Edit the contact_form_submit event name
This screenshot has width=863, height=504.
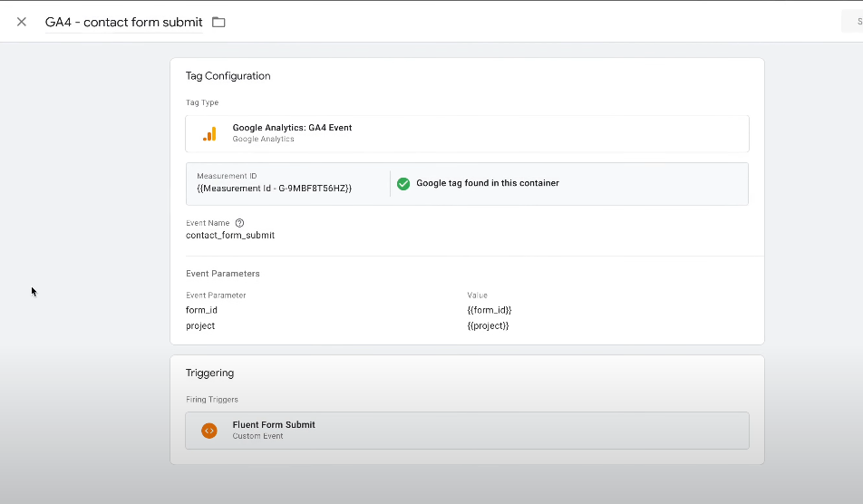tap(230, 236)
